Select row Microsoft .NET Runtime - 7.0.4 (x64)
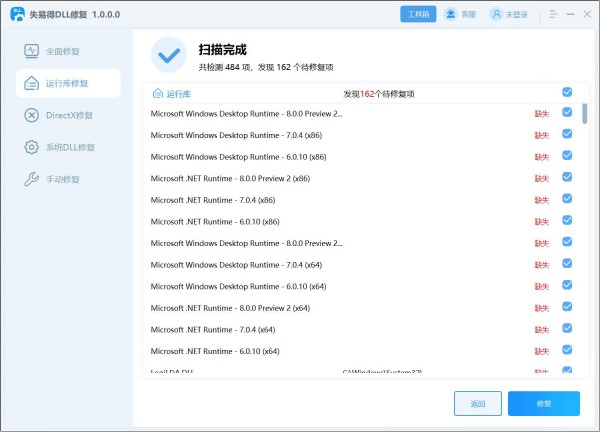The image size is (600, 432). 362,329
